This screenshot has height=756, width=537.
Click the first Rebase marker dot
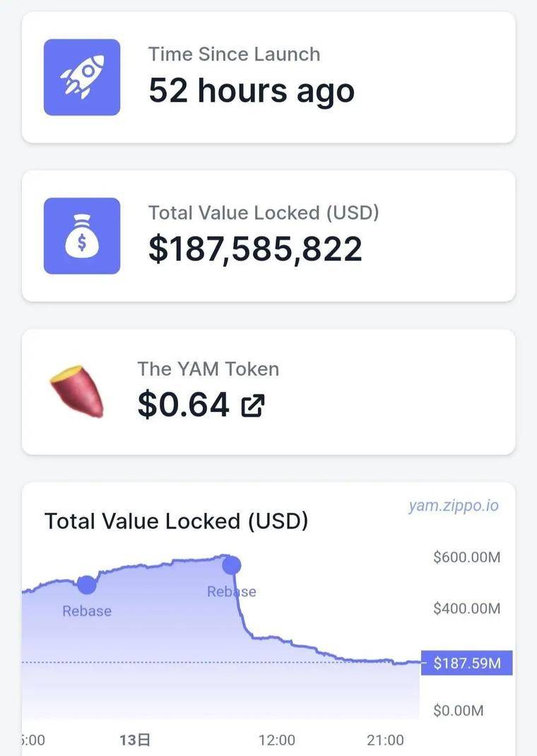87,584
